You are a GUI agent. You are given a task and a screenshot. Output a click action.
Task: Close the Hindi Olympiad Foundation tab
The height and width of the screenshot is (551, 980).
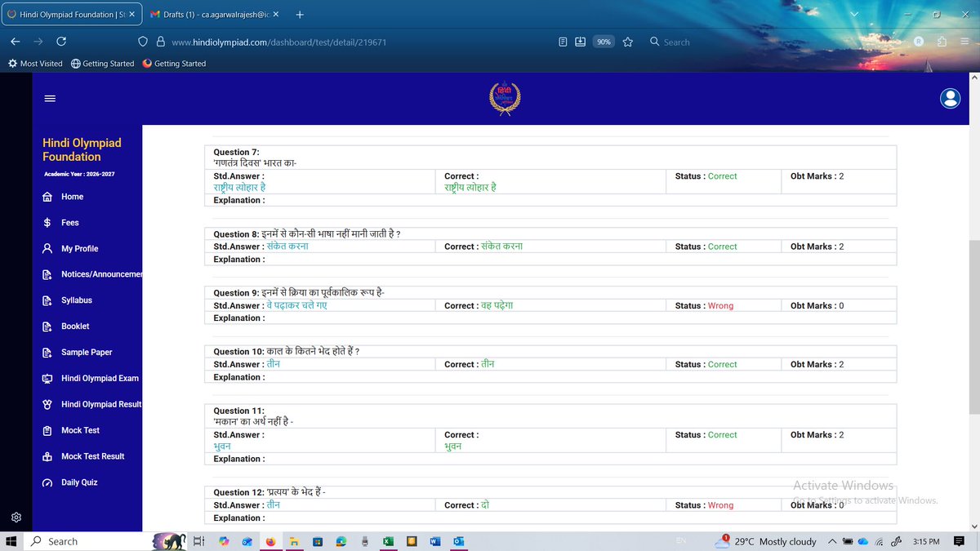pyautogui.click(x=132, y=15)
